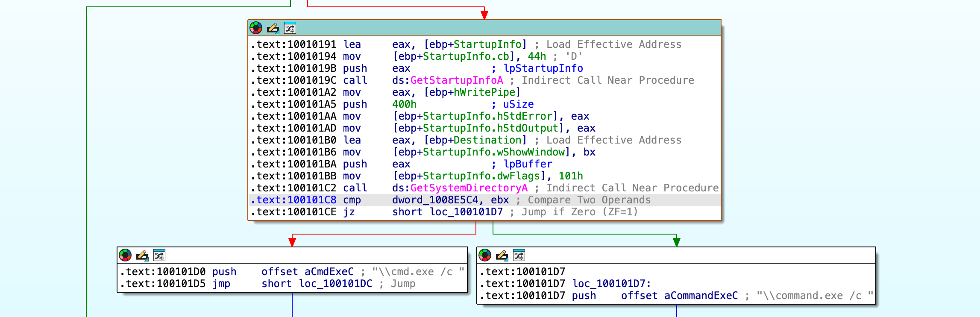
Task: Select address .text:10010191 lea line
Action: click(x=293, y=44)
